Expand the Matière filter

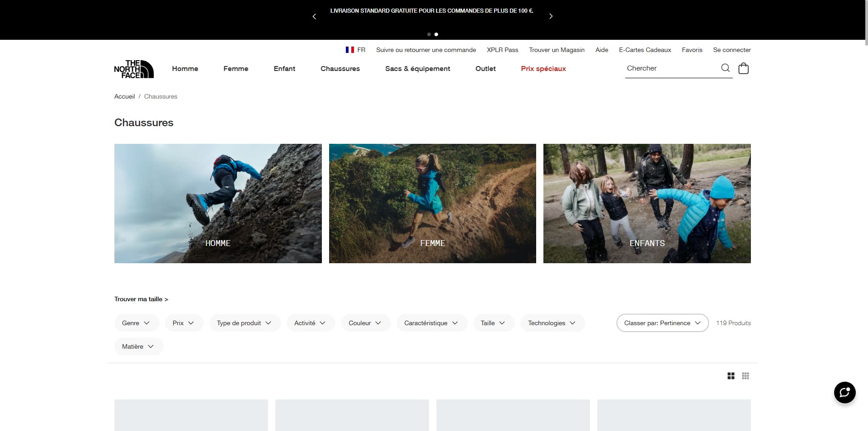coord(139,346)
